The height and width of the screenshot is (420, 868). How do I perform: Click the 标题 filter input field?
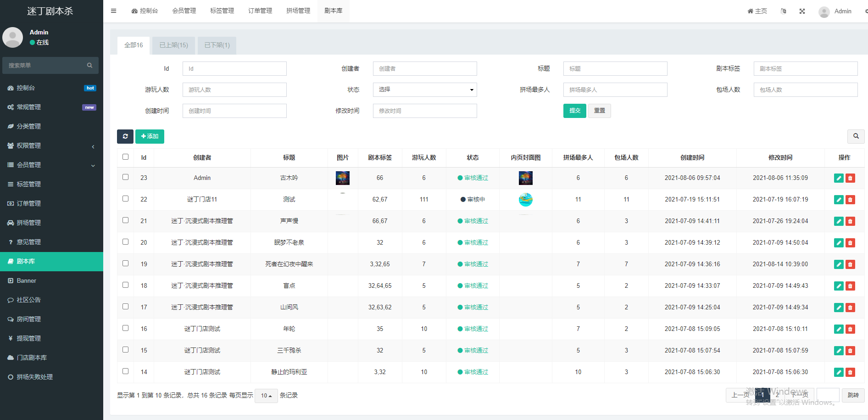[615, 69]
